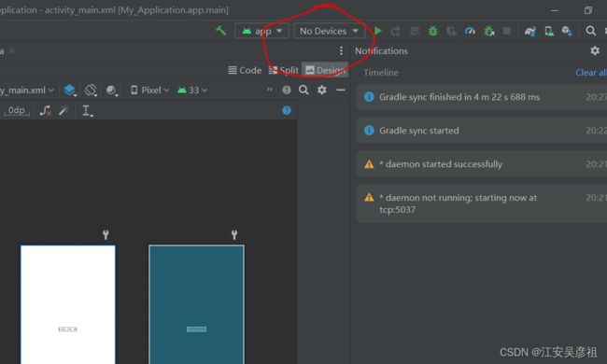Viewport: 607px width, 364px height.
Task: Open the activity_main.xml file dropdown
Action: [x=27, y=91]
